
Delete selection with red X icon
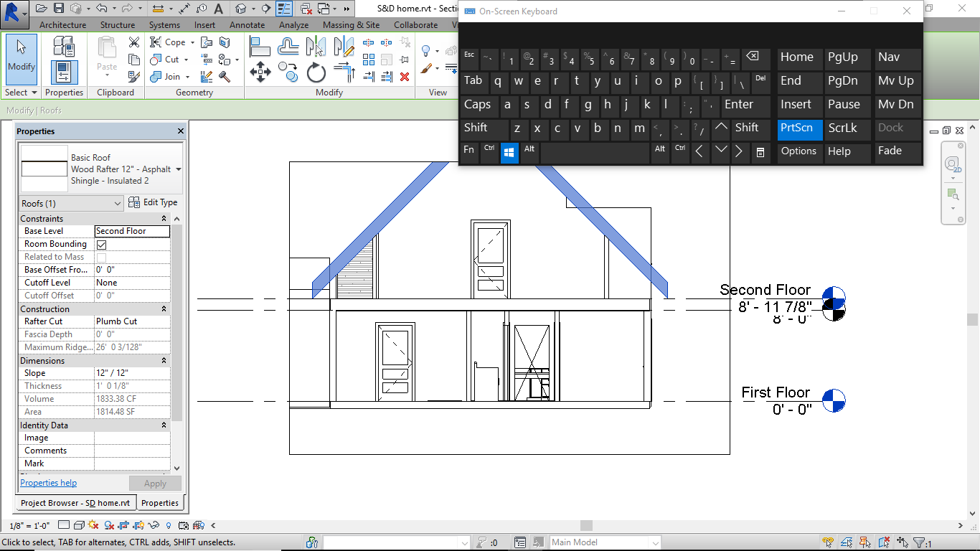tap(405, 76)
